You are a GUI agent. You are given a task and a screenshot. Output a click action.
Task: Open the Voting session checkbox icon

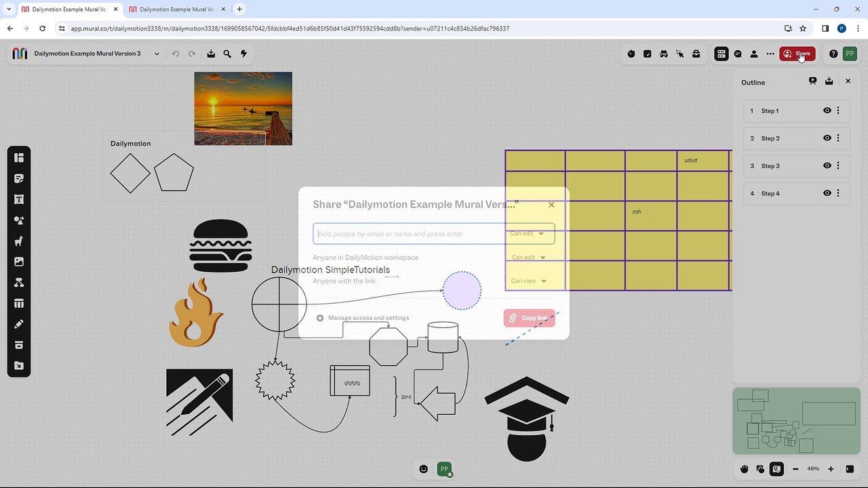click(648, 54)
